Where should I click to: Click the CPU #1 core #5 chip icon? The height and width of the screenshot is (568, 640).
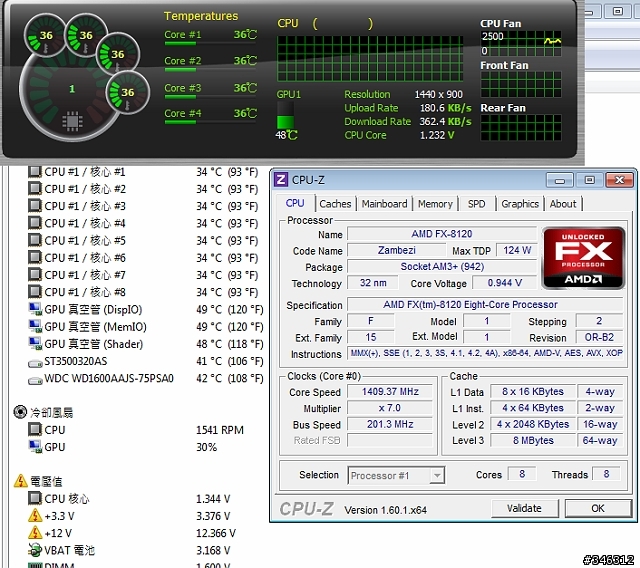point(35,240)
